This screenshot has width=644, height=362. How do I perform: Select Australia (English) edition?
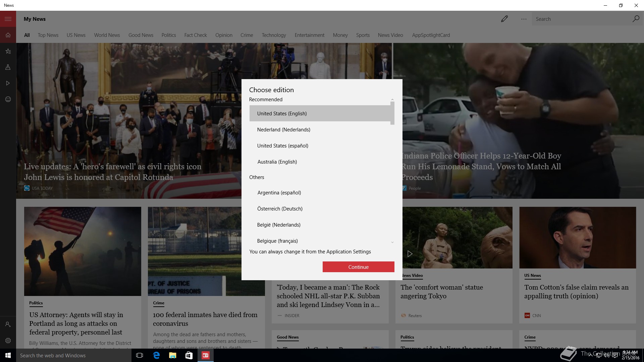[x=320, y=162]
